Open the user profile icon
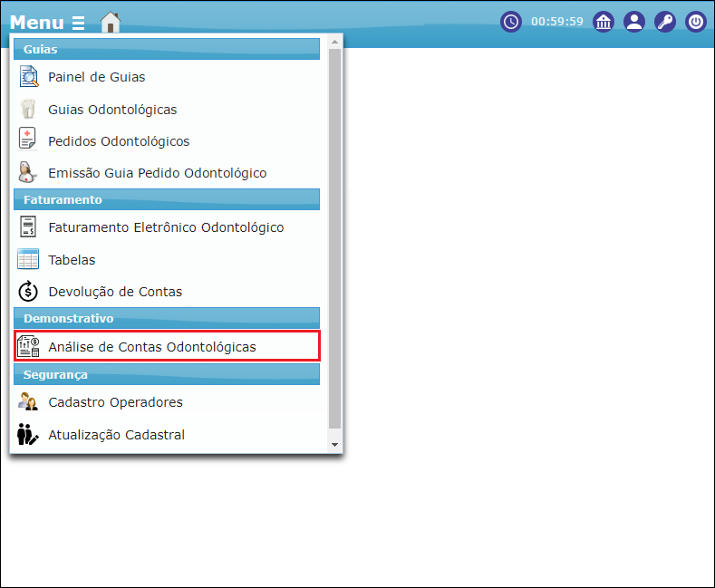The image size is (715, 588). click(x=634, y=22)
